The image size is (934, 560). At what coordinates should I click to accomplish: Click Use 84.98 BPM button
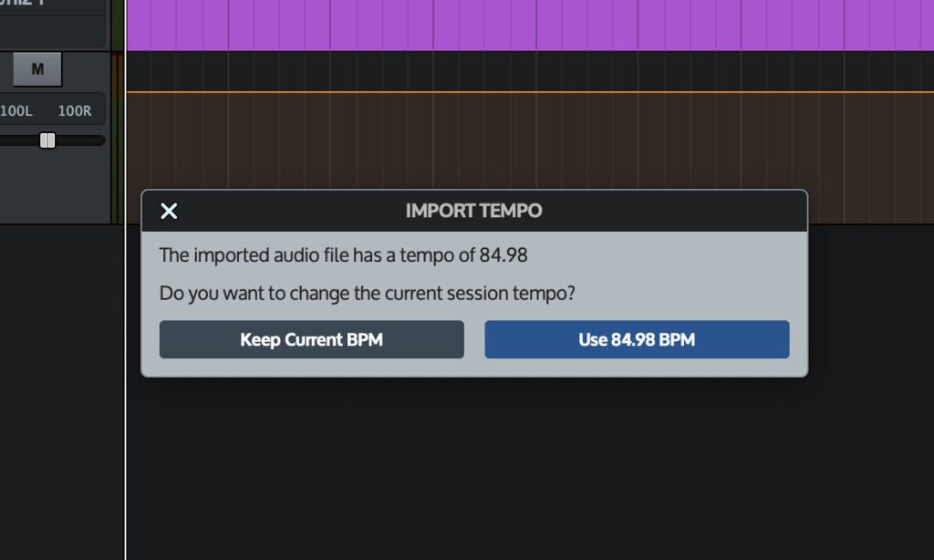click(x=637, y=339)
